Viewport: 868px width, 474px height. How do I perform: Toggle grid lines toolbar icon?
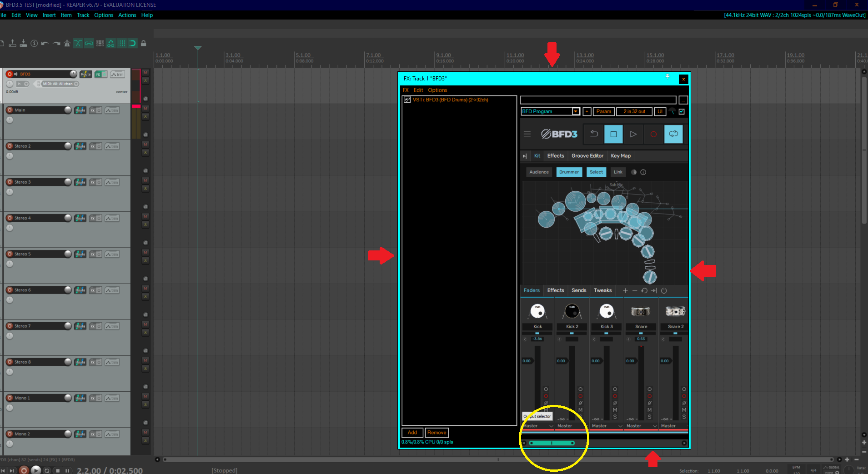[x=121, y=43]
